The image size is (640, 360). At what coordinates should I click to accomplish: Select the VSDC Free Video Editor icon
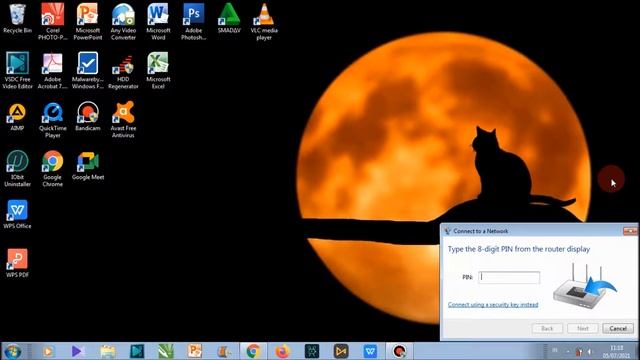coord(17,70)
